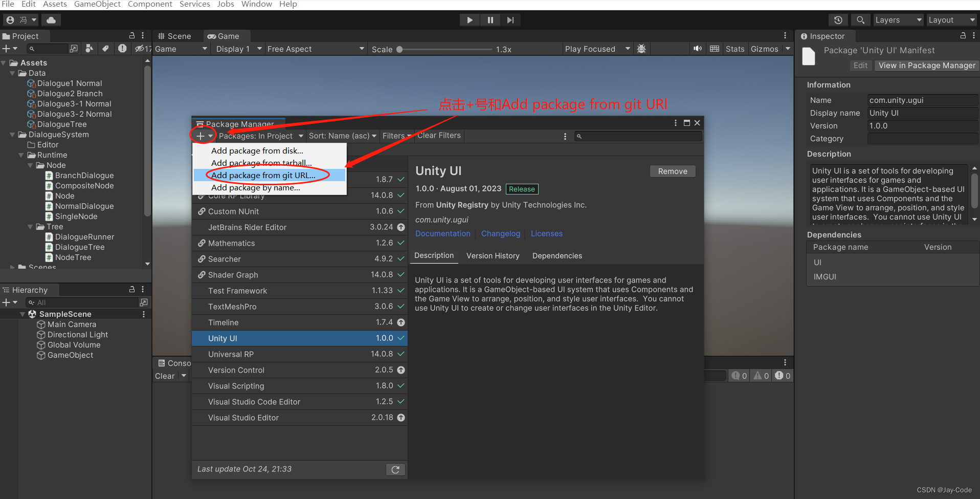Select Shader Graph package

300,275
